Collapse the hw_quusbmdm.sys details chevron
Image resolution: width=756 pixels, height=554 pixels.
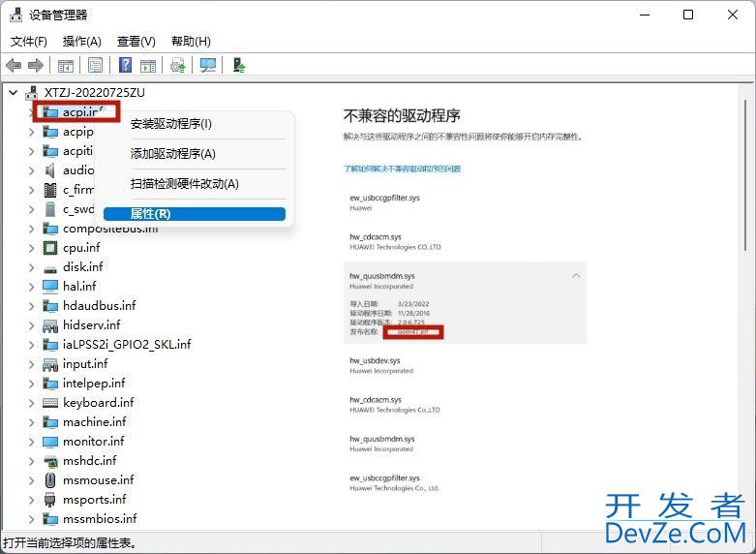point(576,276)
